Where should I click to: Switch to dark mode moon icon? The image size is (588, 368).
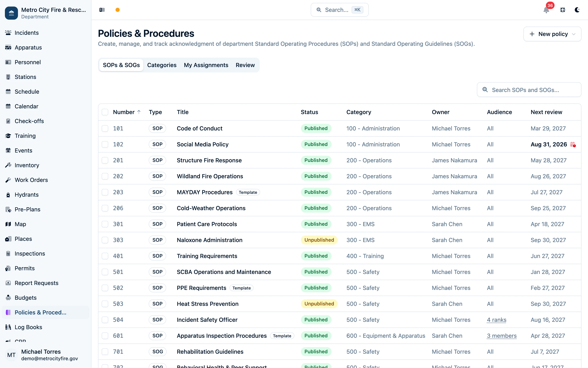coord(577,10)
